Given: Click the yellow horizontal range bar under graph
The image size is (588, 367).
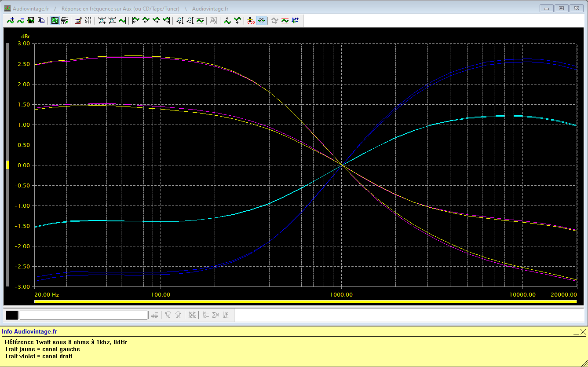Looking at the screenshot, I should (x=305, y=301).
